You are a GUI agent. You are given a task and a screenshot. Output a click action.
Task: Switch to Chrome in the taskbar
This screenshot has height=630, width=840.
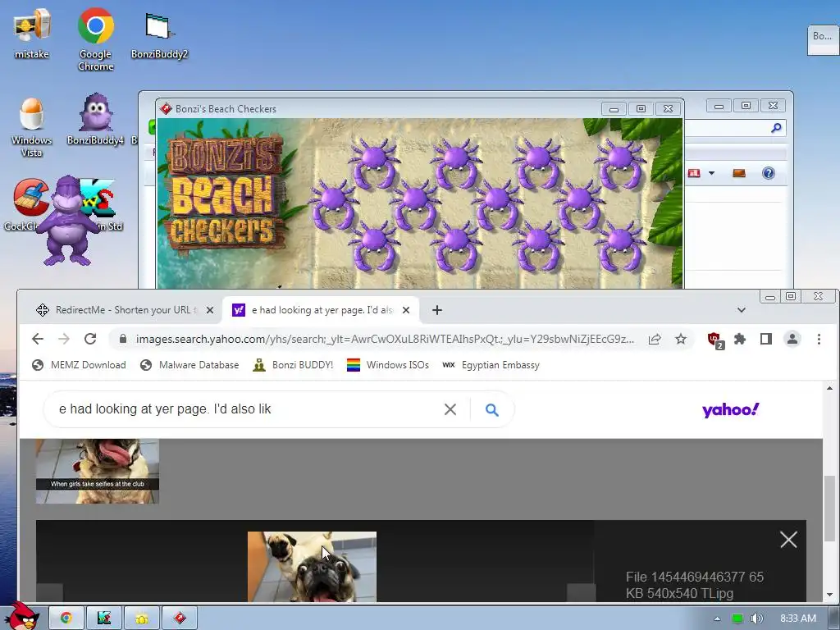(66, 619)
